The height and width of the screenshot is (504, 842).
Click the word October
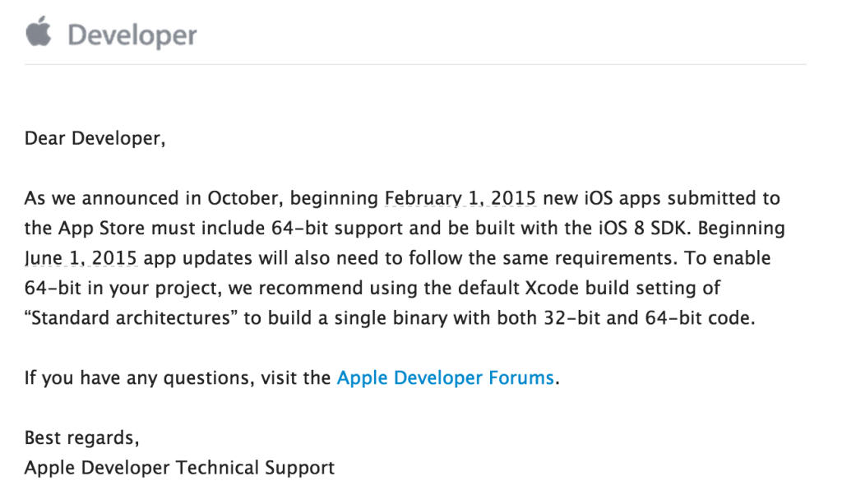click(x=245, y=199)
